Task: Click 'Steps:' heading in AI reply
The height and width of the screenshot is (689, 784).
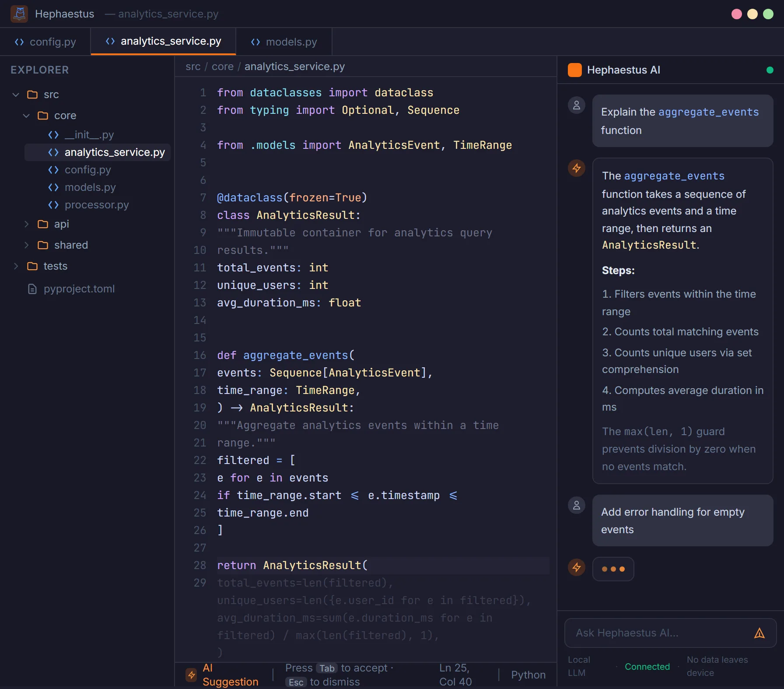Action: [618, 271]
